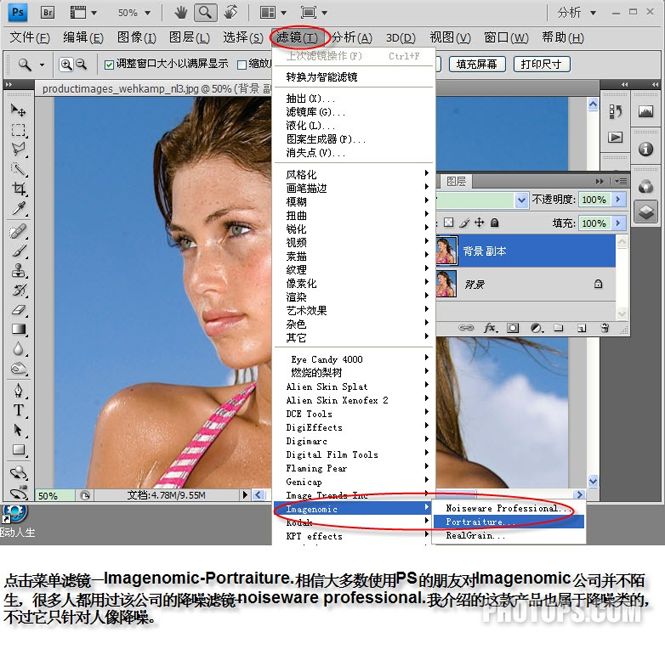Select the Brush tool
The width and height of the screenshot is (665, 649).
pos(18,251)
